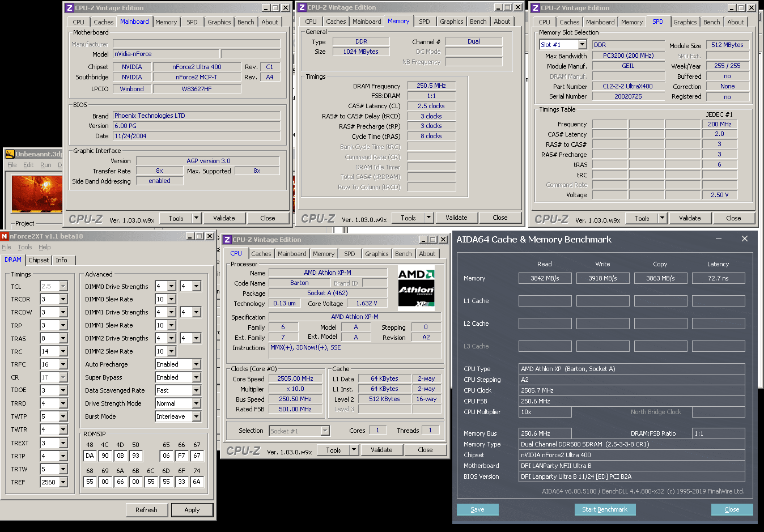Click the CPU-Z Z icon in Mainboard window title

coord(69,8)
